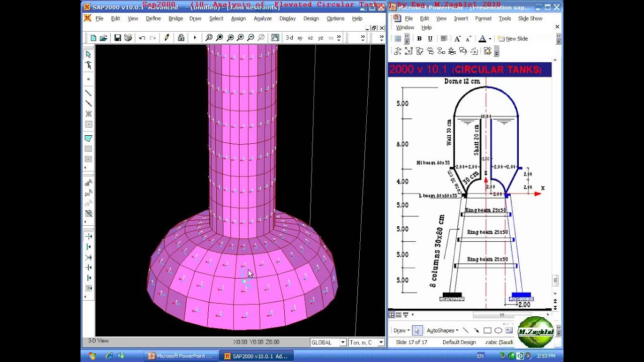644x362 pixels.
Task: Select the Draw Frame/Cable line tool
Action: pos(89,93)
